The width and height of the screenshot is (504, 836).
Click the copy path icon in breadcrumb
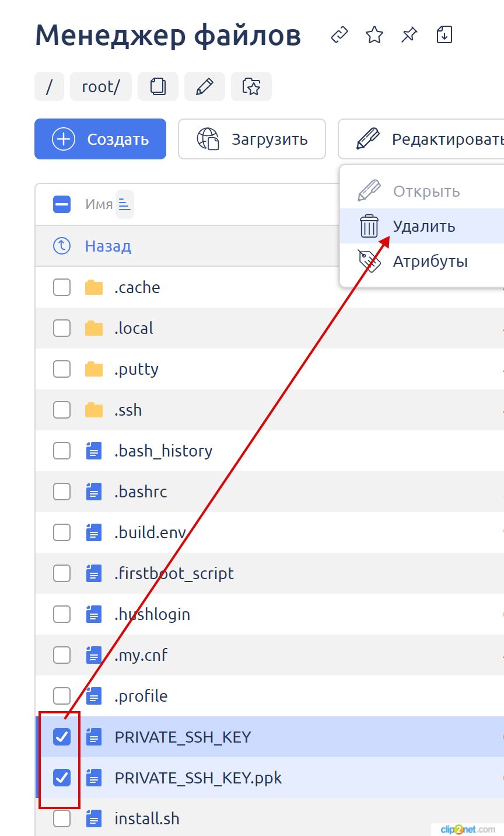click(x=157, y=87)
